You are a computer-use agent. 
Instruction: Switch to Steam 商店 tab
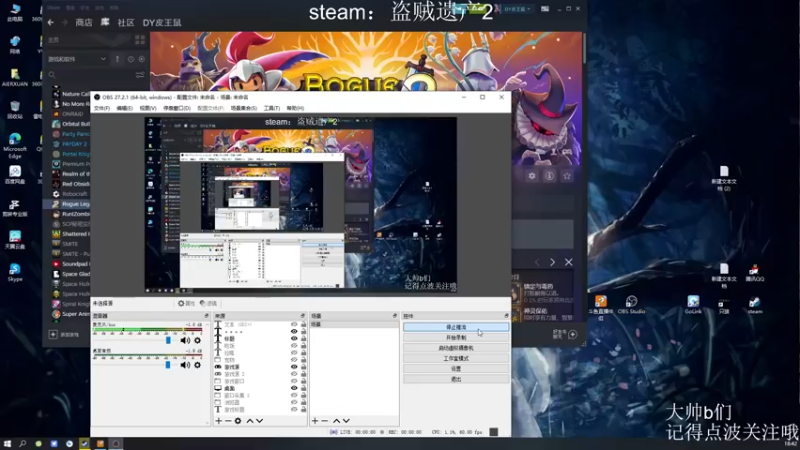[x=84, y=22]
